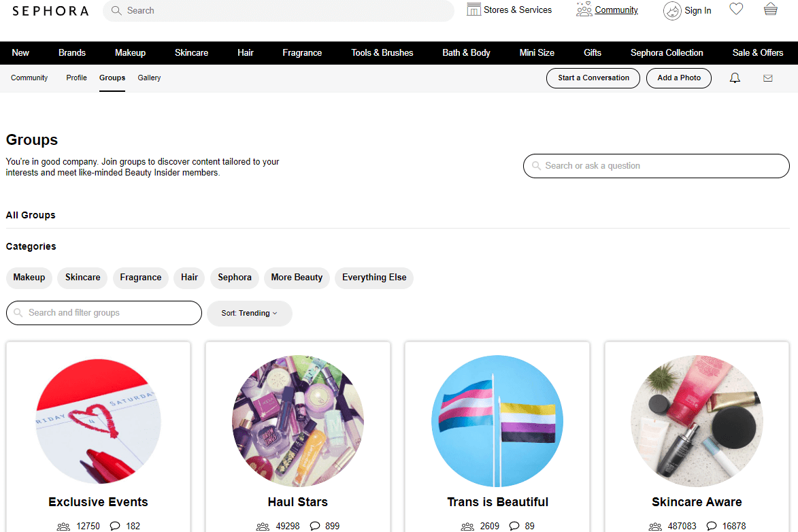Open the messages envelope icon

768,78
